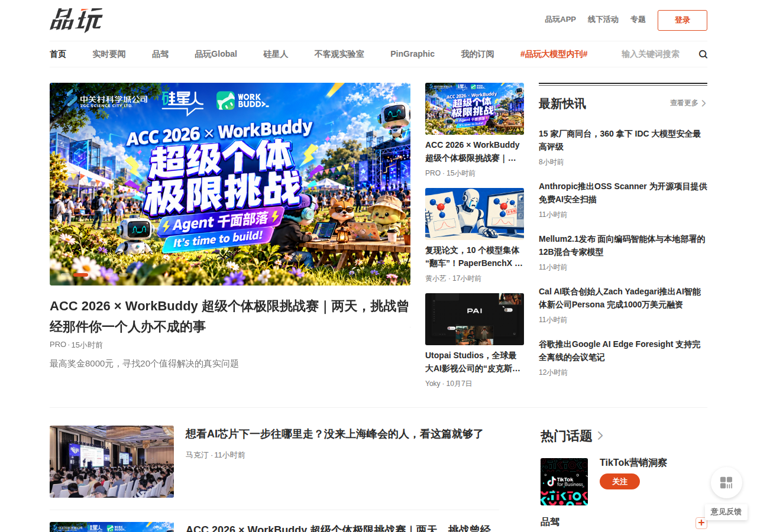Click 专题 in top bar
This screenshot has width=757, height=532.
[x=638, y=20]
